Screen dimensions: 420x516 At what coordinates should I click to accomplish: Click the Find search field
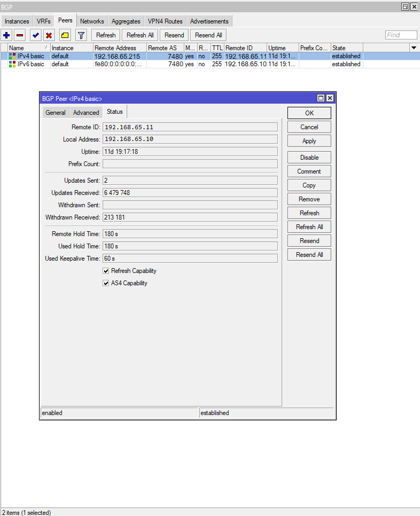point(401,35)
